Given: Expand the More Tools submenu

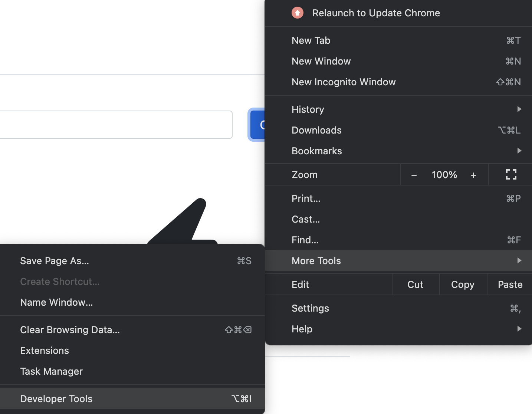Looking at the screenshot, I should tap(398, 261).
